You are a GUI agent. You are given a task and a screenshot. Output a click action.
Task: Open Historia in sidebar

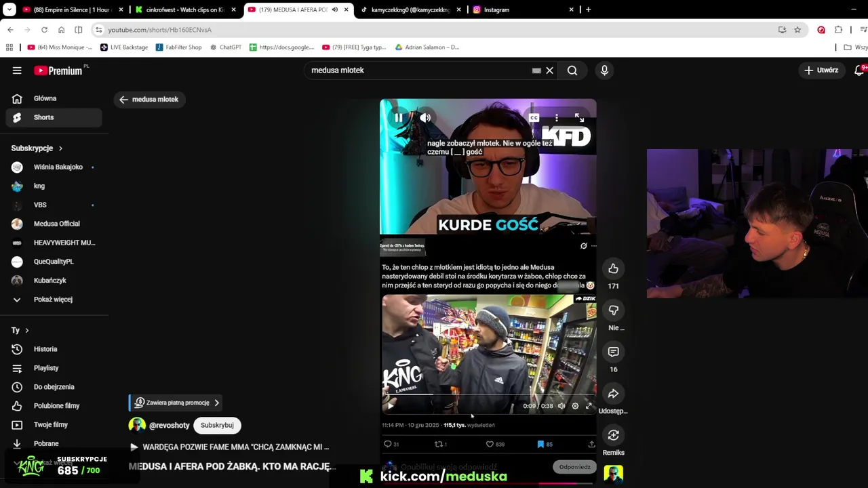54,349
